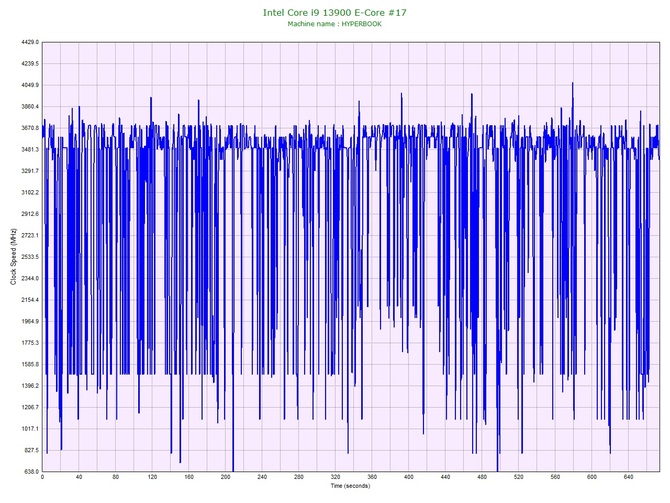Click the 3102.2 y-axis value
Image resolution: width=670 pixels, height=503 pixels.
click(30, 192)
